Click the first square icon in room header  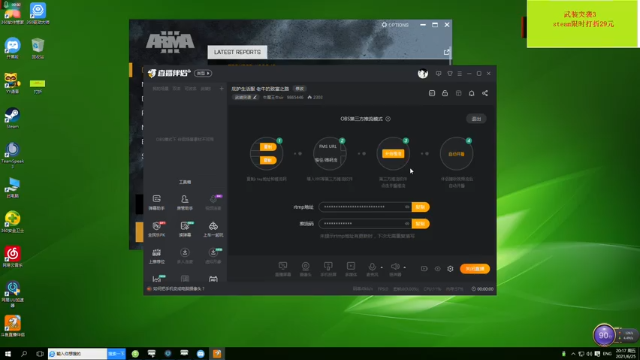click(432, 93)
